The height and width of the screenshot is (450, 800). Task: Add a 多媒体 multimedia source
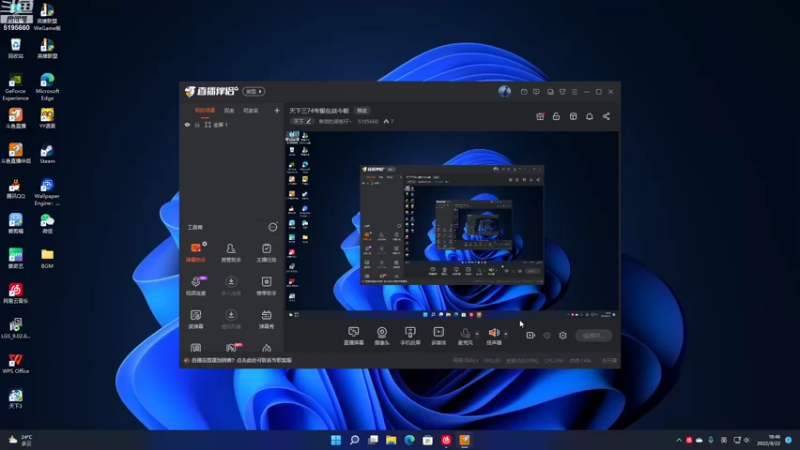click(439, 336)
